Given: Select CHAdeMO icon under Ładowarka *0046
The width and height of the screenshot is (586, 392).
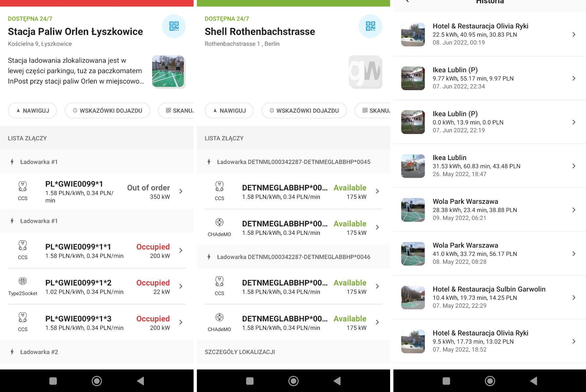Looking at the screenshot, I should [x=219, y=317].
